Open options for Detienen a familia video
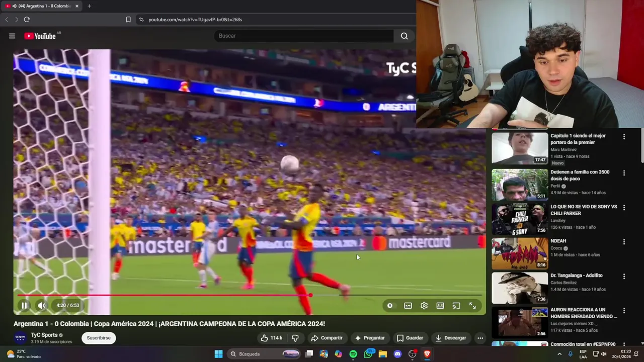The height and width of the screenshot is (362, 644). pyautogui.click(x=624, y=173)
